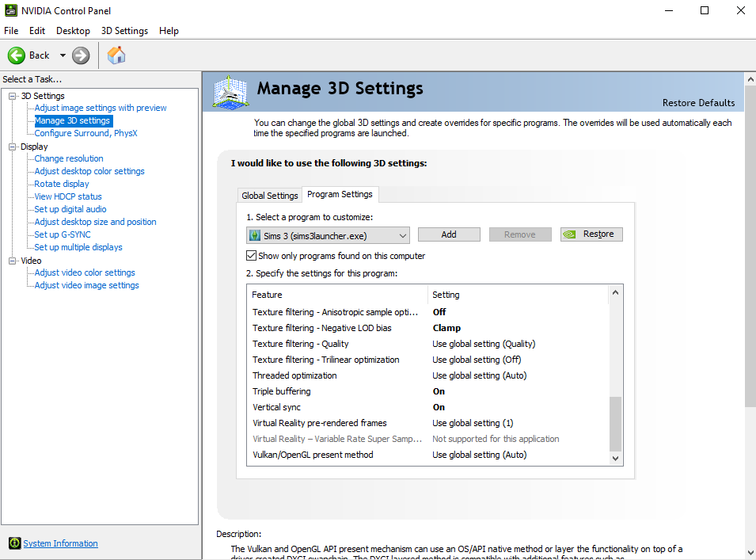This screenshot has width=756, height=560.
Task: Toggle Show only programs found on this computer
Action: point(251,256)
